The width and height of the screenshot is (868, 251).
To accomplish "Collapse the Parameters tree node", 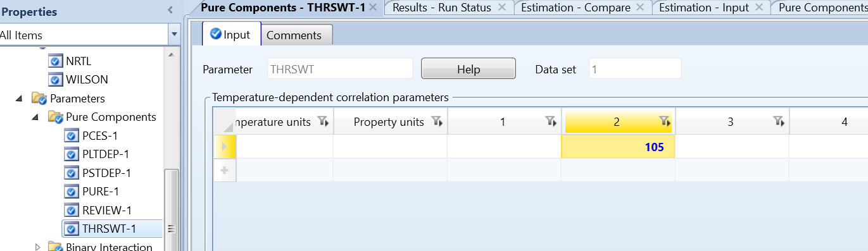I will pyautogui.click(x=18, y=99).
